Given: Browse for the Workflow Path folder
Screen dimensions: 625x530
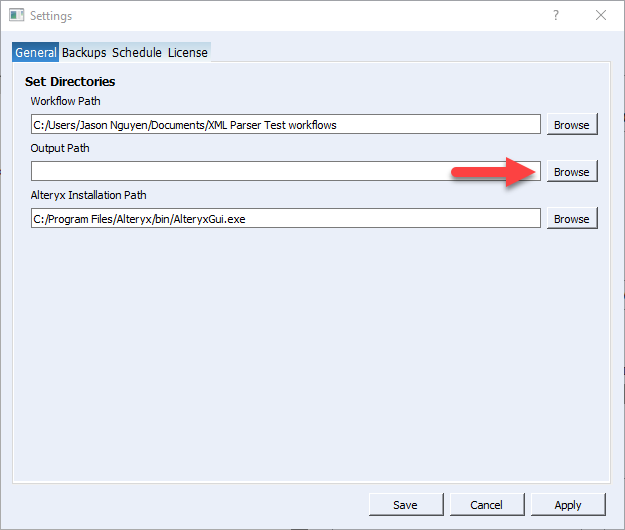Looking at the screenshot, I should [571, 125].
